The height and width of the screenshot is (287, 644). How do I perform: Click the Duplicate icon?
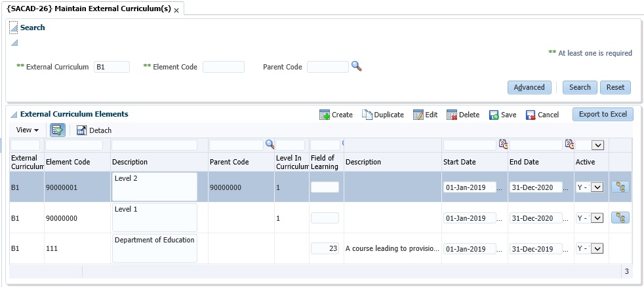point(367,115)
